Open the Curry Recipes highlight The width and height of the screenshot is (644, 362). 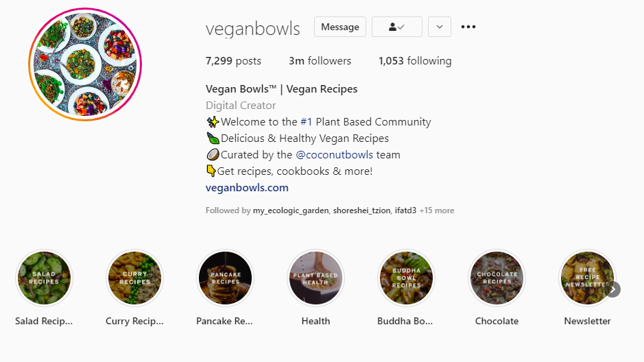[134, 278]
